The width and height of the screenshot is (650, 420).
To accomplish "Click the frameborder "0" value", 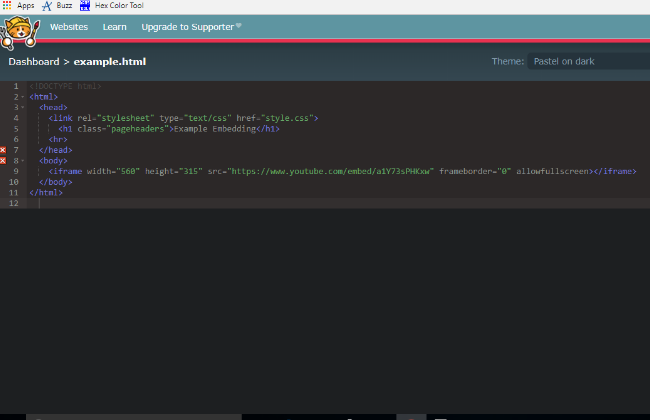I will point(504,171).
